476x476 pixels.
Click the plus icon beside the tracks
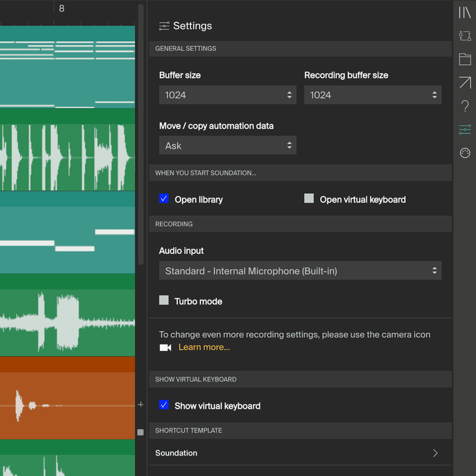pyautogui.click(x=140, y=405)
